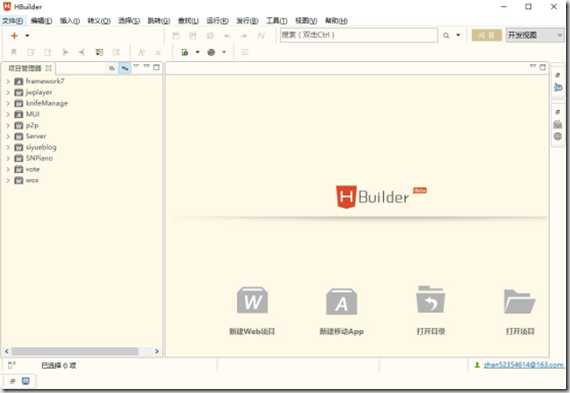The height and width of the screenshot is (393, 570).
Task: Open the 运行(R) menu
Action: (217, 21)
